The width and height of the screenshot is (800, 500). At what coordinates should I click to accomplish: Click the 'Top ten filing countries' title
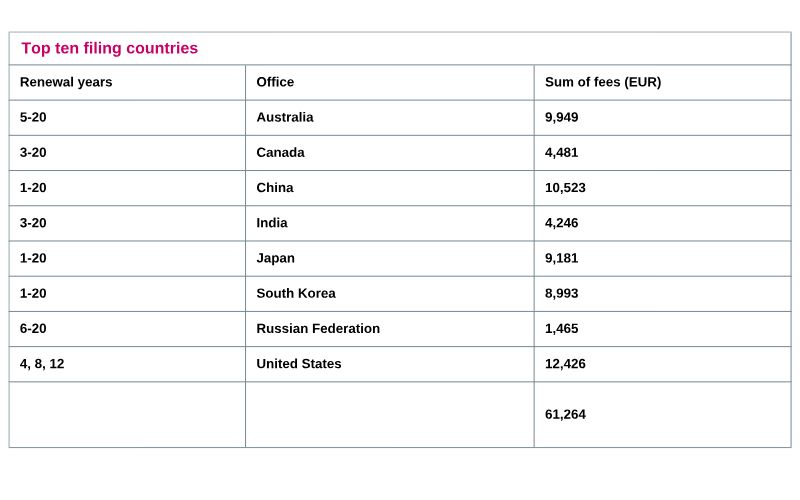[x=110, y=48]
